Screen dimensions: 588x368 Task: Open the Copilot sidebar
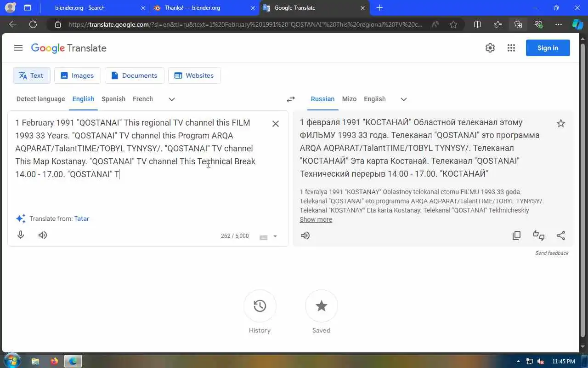[577, 24]
